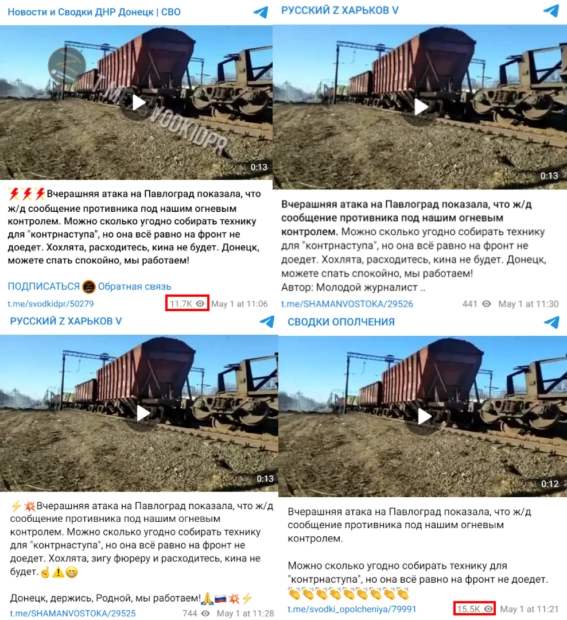Viewport: 567px width, 620px height.
Task: Click the Обратная связь feedback link
Action: pos(134,286)
